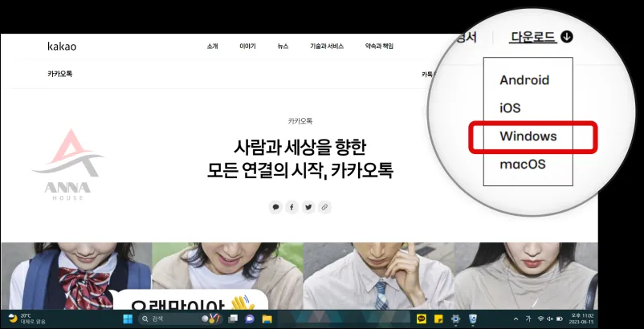644x329 pixels.
Task: Open the clock showing 오후 11:02
Action: point(580,319)
